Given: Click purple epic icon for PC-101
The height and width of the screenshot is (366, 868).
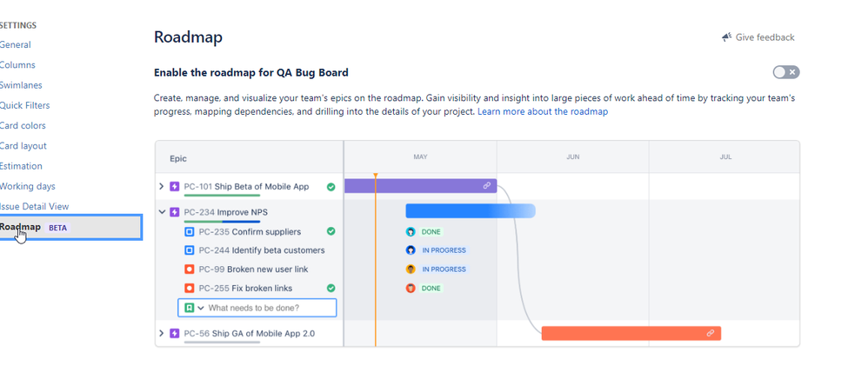Looking at the screenshot, I should 174,187.
